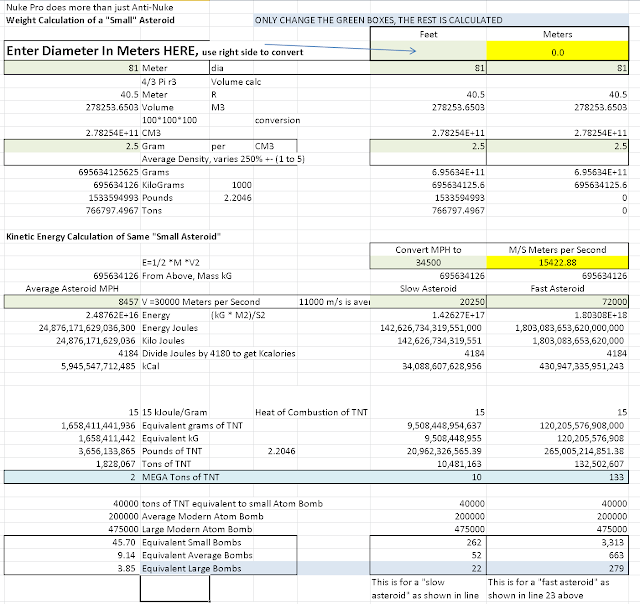This screenshot has height=604, width=640.
Task: Select the 279 large bombs value
Action: point(616,568)
